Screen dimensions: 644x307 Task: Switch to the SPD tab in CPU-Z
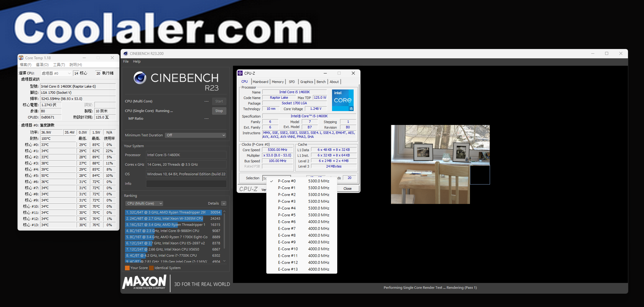(292, 82)
